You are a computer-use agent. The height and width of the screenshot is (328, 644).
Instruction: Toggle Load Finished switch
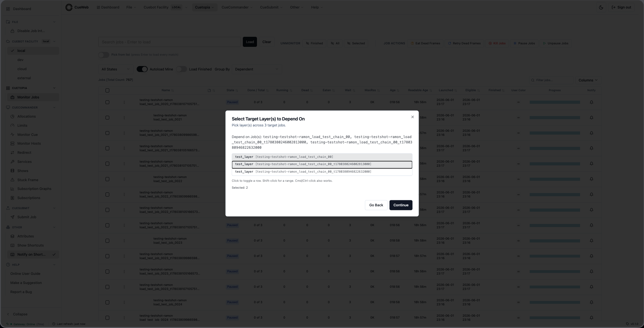181,69
